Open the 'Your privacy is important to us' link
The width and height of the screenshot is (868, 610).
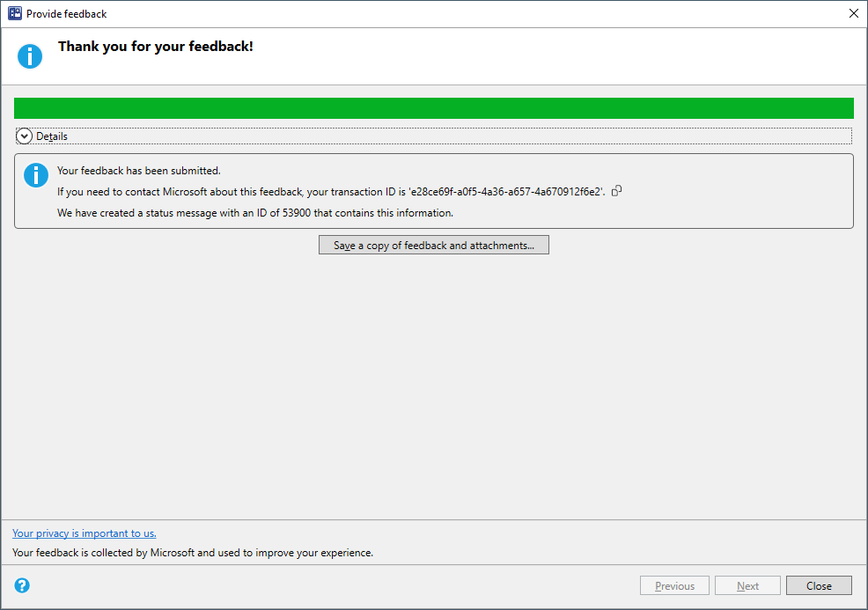(84, 533)
